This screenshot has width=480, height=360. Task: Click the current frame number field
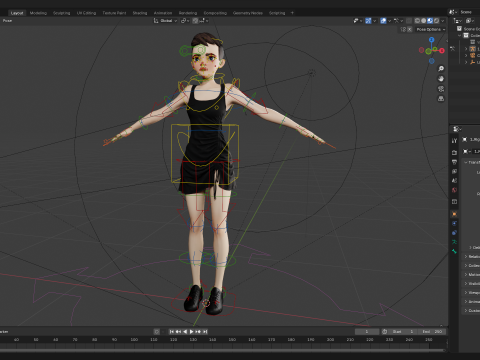367,332
